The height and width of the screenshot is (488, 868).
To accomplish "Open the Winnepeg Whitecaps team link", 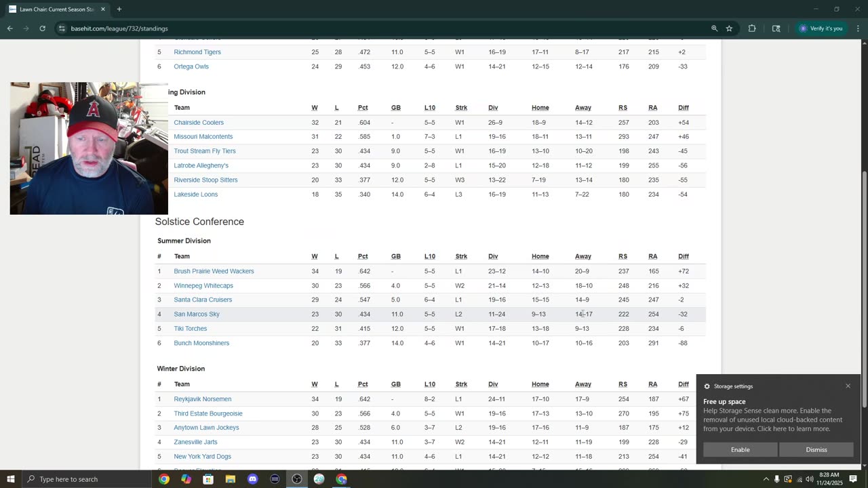I will pyautogui.click(x=203, y=285).
